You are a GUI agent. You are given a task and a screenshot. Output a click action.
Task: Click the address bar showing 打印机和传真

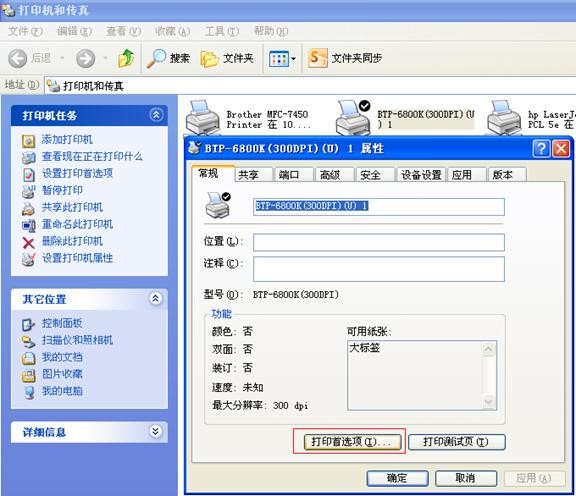click(310, 86)
